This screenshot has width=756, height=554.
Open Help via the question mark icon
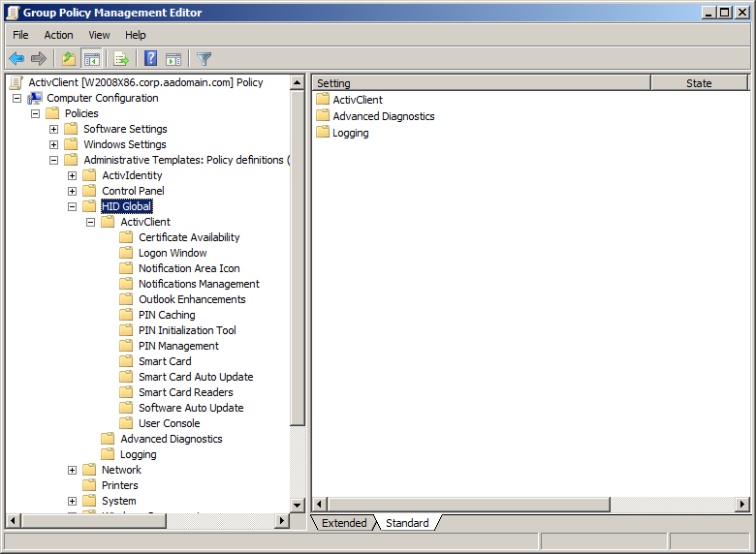[x=151, y=59]
